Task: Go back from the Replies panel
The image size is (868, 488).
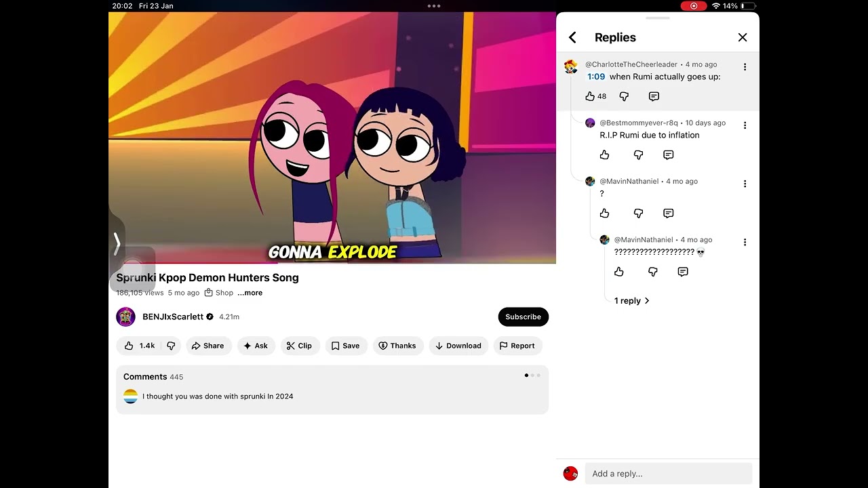Action: [x=572, y=38]
